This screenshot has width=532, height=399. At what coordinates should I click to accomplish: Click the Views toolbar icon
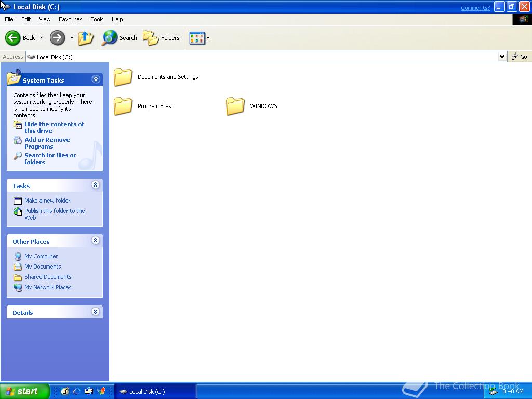[x=197, y=38]
